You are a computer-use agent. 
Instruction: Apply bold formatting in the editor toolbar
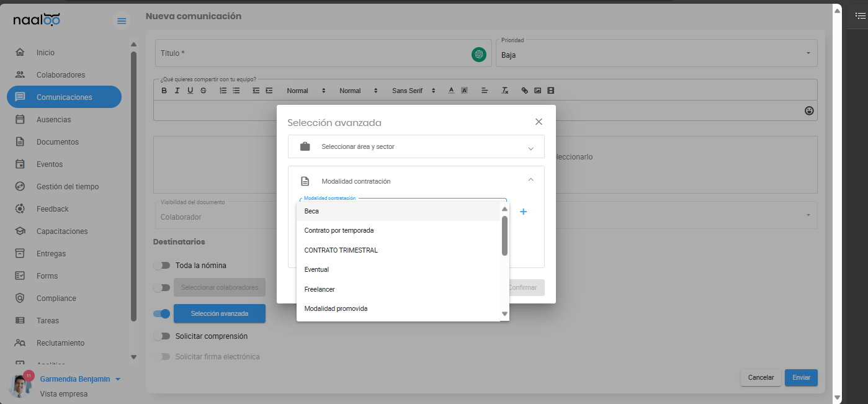click(164, 91)
